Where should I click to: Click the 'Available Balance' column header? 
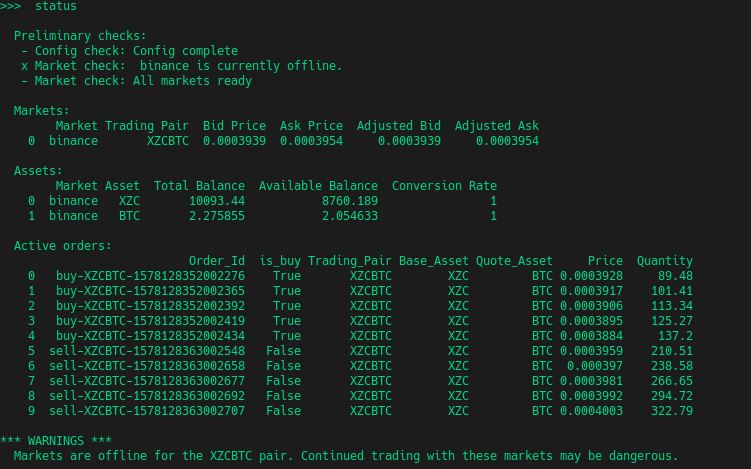[319, 186]
